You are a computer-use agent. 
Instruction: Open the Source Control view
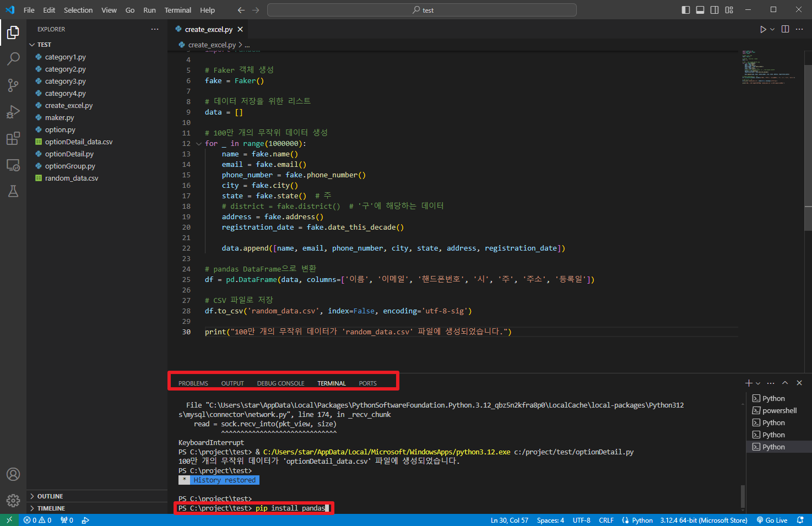pyautogui.click(x=13, y=85)
